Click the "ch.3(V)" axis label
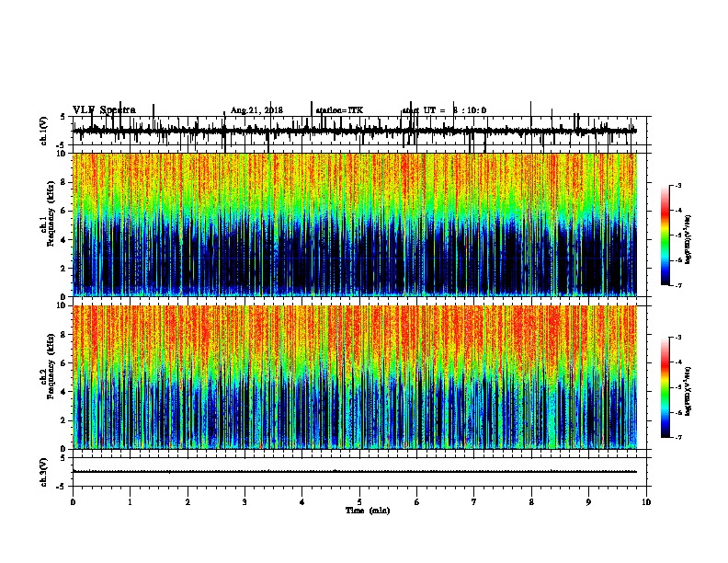 (44, 472)
